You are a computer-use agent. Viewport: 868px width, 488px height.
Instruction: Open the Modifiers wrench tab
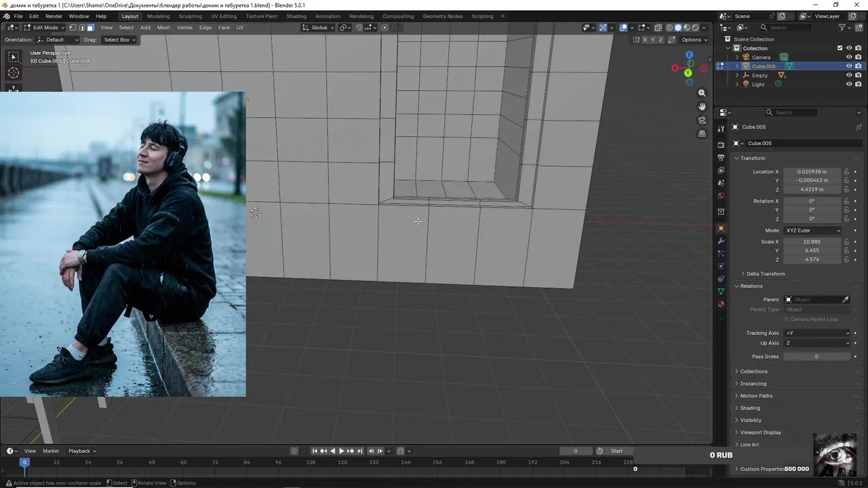tap(721, 241)
